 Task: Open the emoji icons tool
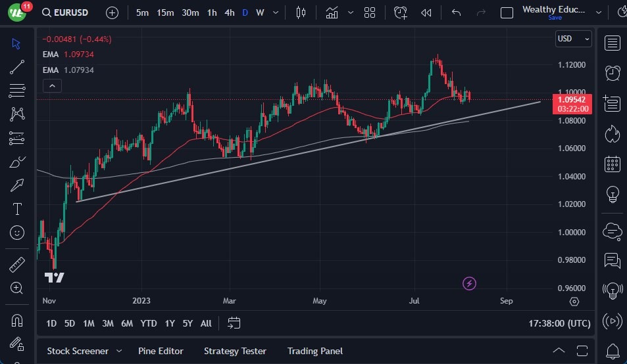point(17,233)
